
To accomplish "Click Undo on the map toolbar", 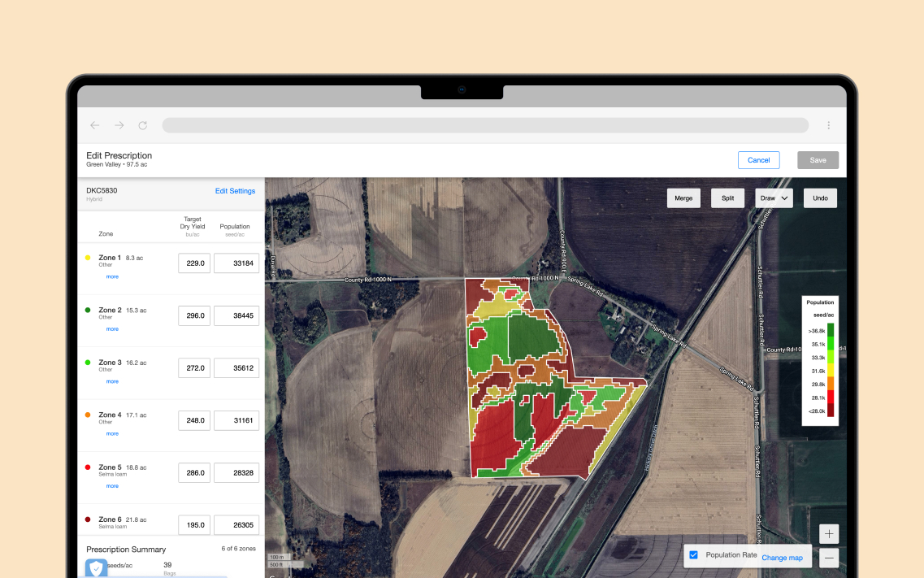I will (820, 198).
